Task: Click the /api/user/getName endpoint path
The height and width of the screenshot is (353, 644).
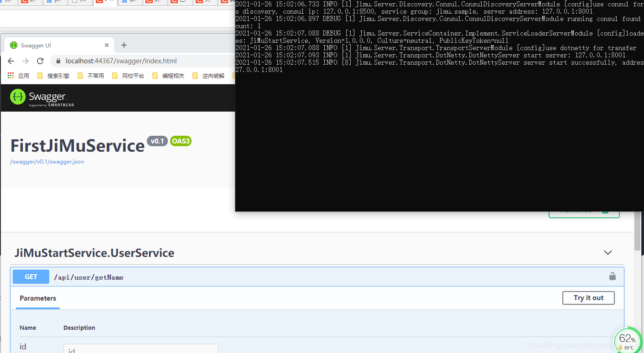Action: coord(88,277)
